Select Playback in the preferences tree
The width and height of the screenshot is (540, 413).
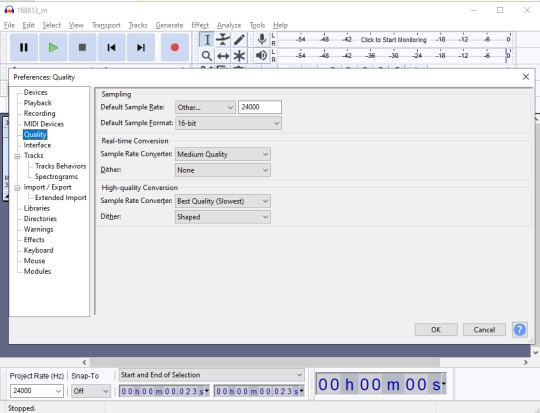[x=38, y=103]
